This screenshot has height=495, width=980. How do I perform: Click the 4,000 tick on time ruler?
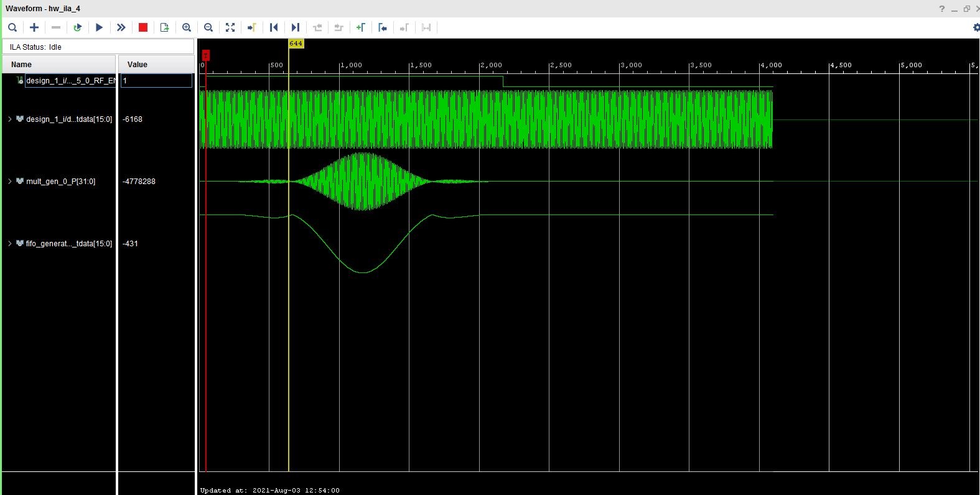(772, 65)
